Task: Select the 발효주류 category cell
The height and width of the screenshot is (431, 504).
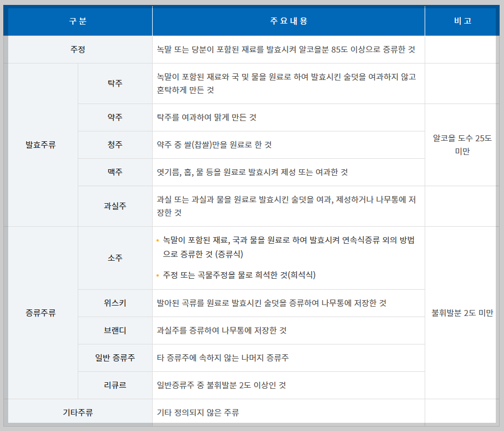Action: click(41, 144)
